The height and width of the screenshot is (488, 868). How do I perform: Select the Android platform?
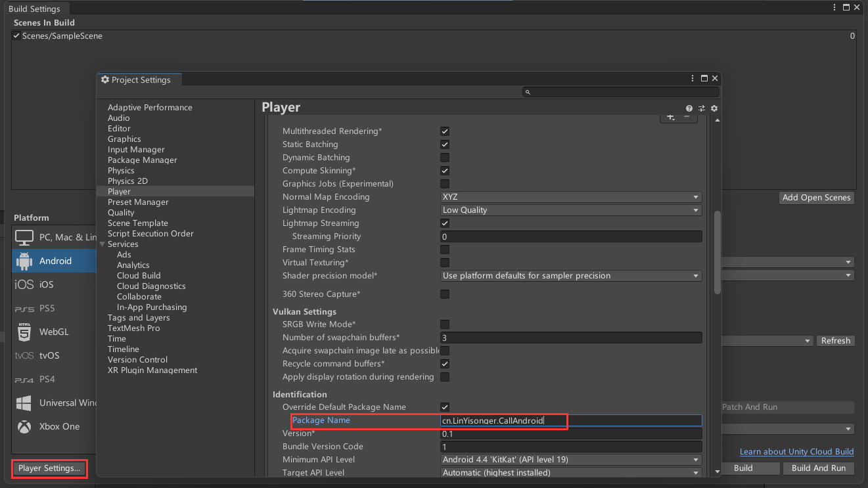pyautogui.click(x=54, y=261)
